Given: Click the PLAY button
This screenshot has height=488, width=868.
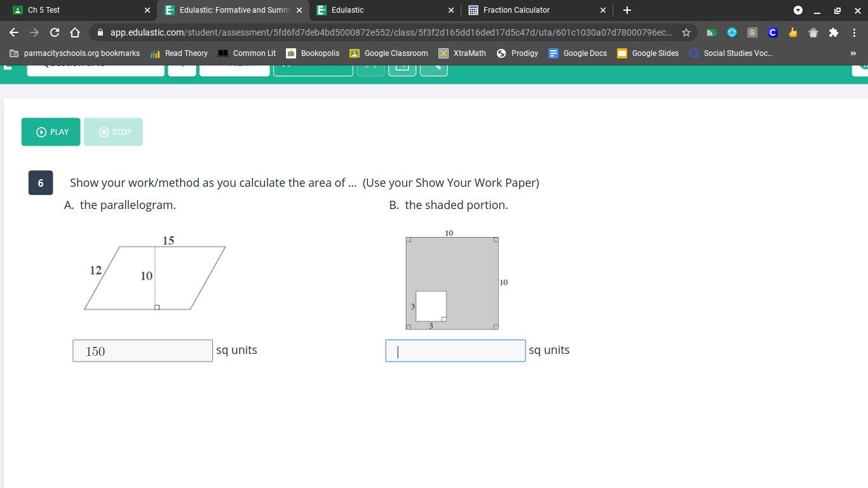Looking at the screenshot, I should (51, 132).
